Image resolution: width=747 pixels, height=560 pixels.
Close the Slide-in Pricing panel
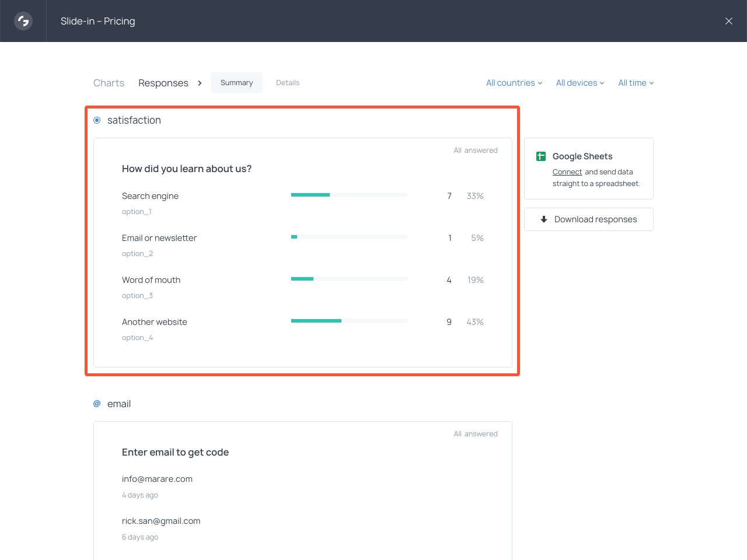click(x=728, y=21)
